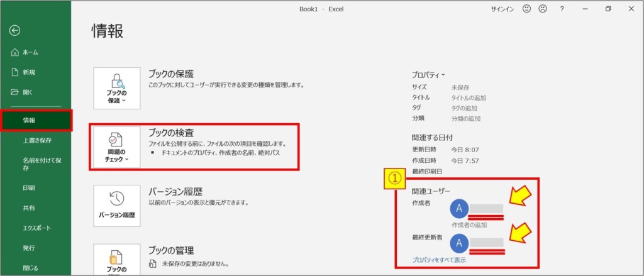Click the バージョン履歴 heading text
Viewport: 644px width, 276px height.
coord(175,192)
